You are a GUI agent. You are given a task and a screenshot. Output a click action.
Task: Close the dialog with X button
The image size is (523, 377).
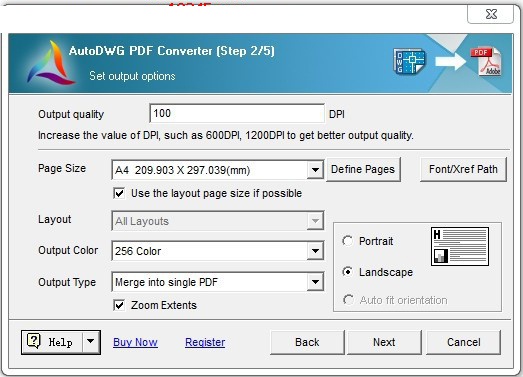(x=491, y=14)
